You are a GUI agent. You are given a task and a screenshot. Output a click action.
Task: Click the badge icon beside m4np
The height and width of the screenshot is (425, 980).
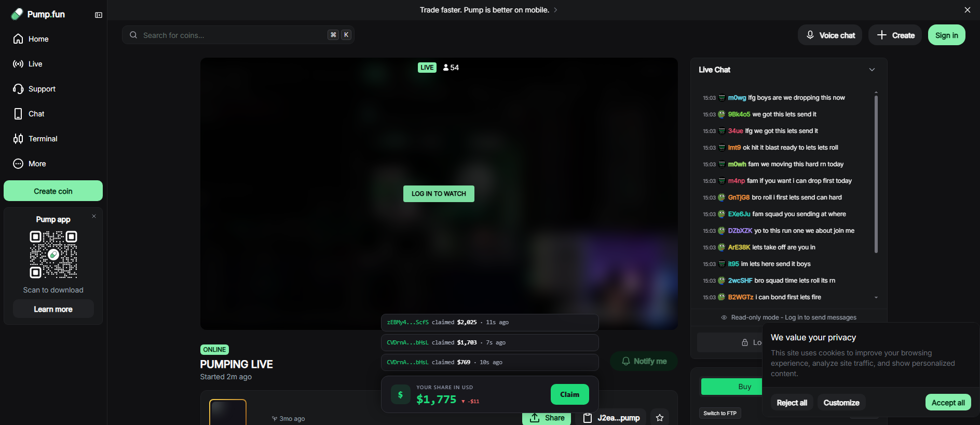pyautogui.click(x=722, y=181)
